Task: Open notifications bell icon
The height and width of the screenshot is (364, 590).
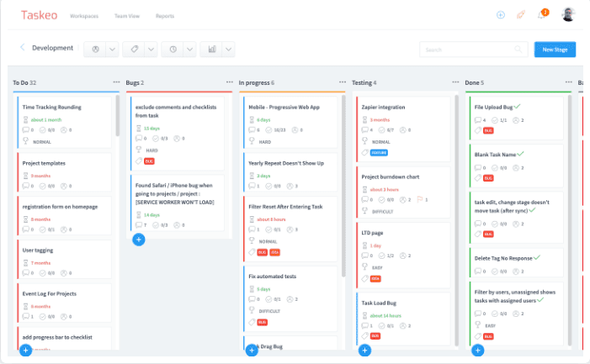Action: point(540,15)
